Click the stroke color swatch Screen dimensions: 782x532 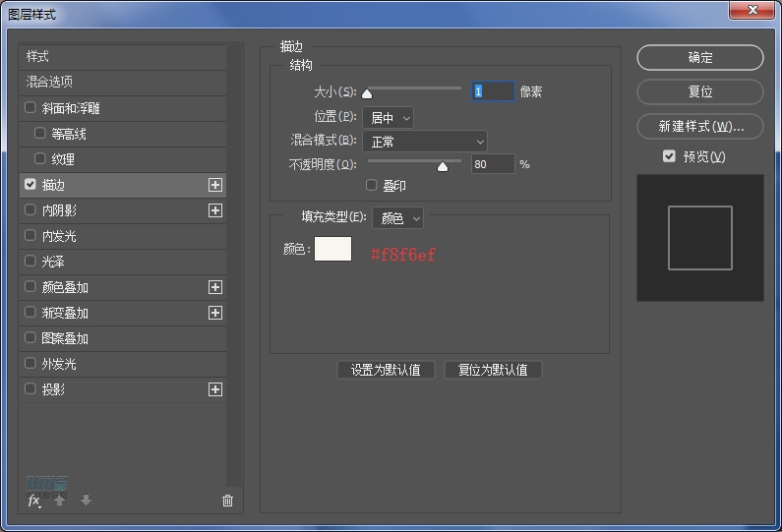click(x=332, y=250)
